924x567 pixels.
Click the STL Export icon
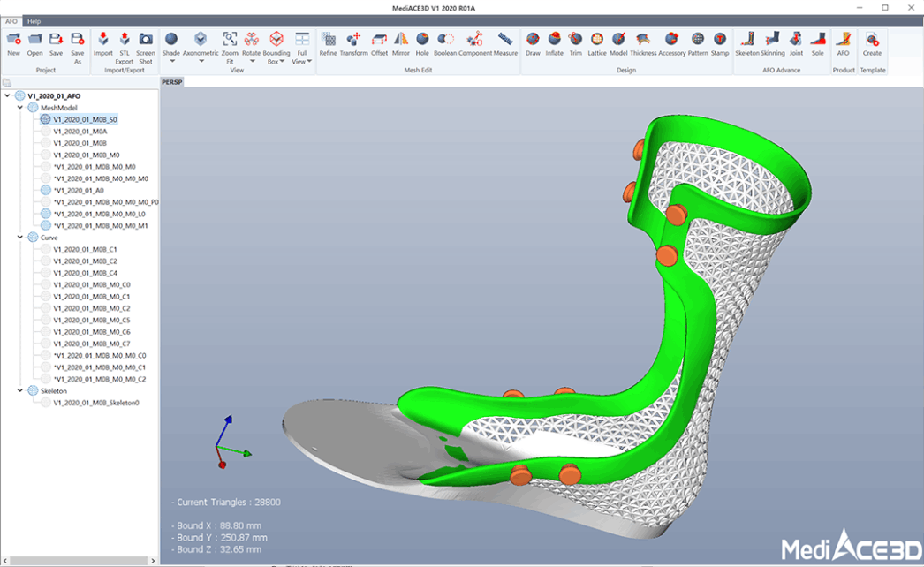[125, 40]
